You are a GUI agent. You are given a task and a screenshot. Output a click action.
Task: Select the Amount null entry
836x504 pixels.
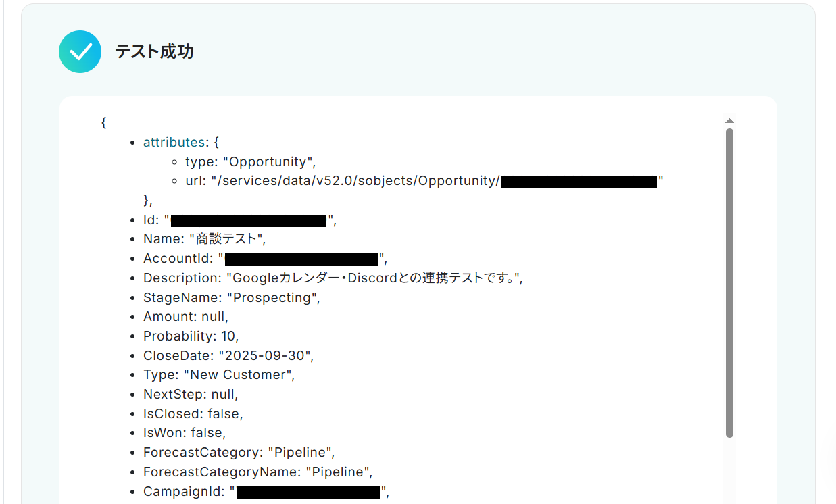coord(186,317)
